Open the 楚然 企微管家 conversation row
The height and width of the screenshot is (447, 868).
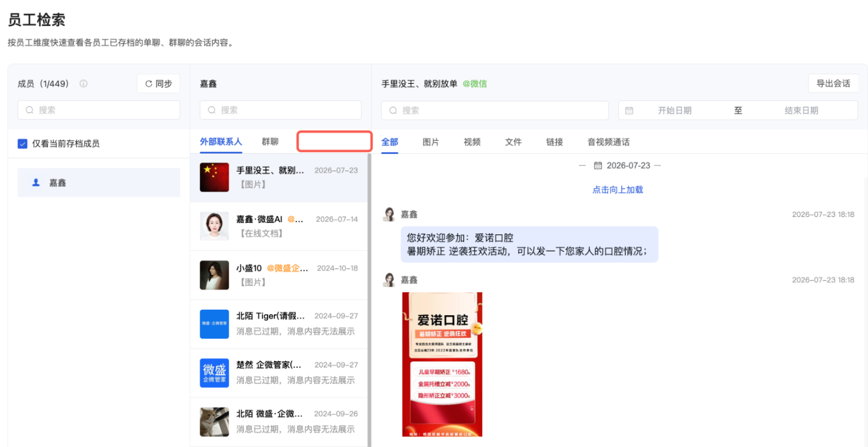click(279, 373)
